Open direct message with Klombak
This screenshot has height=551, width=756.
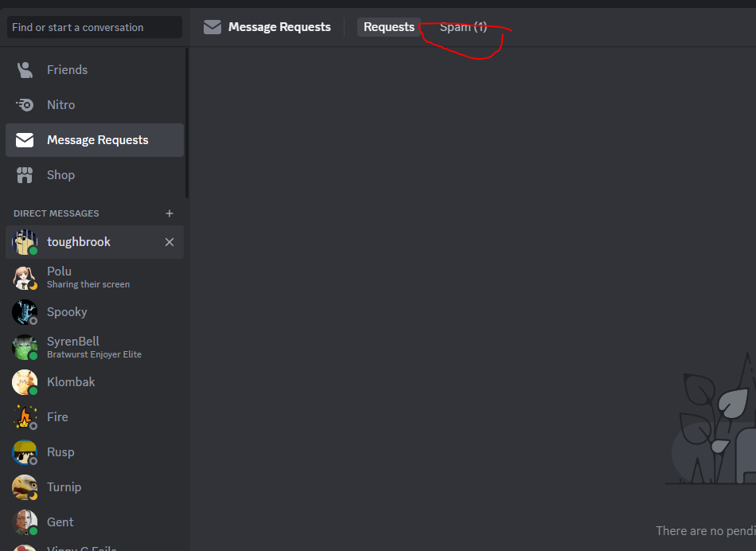tap(95, 382)
